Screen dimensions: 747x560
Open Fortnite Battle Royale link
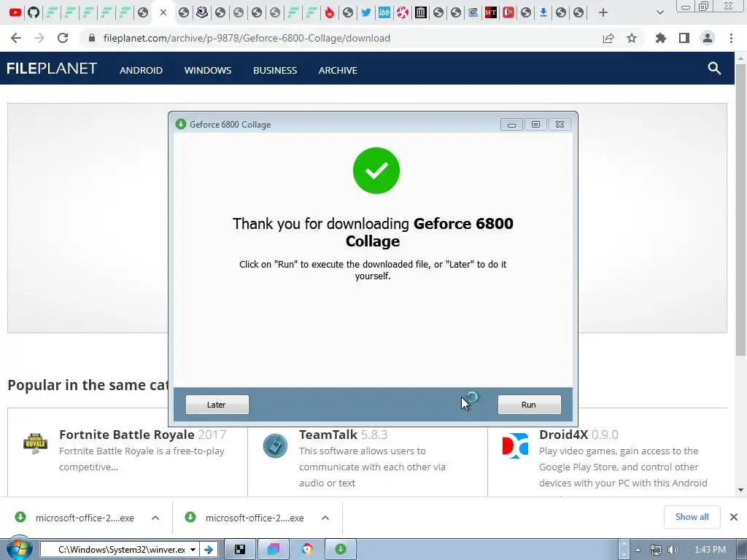tap(127, 435)
